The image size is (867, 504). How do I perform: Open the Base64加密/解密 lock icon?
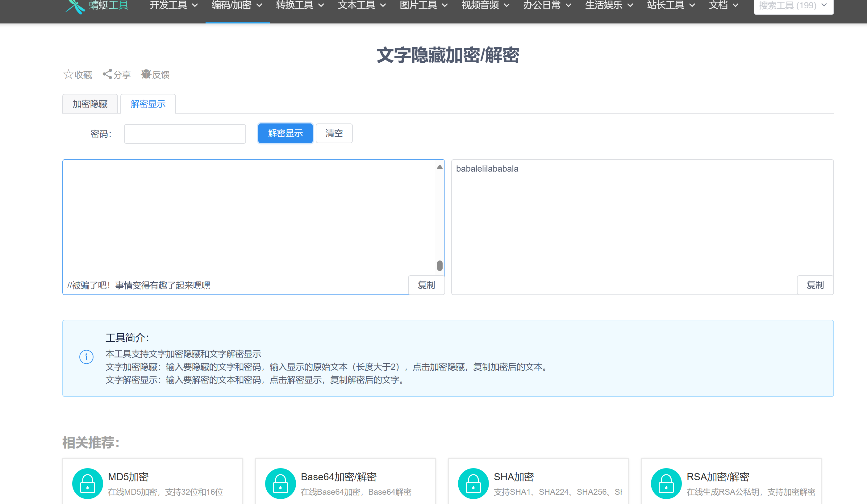[x=280, y=483]
